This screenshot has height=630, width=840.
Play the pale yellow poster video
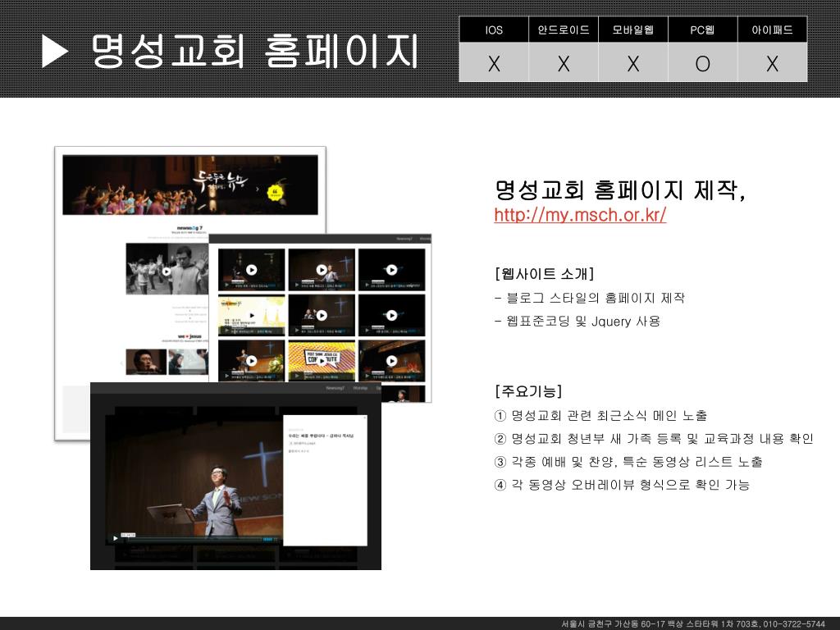click(251, 316)
